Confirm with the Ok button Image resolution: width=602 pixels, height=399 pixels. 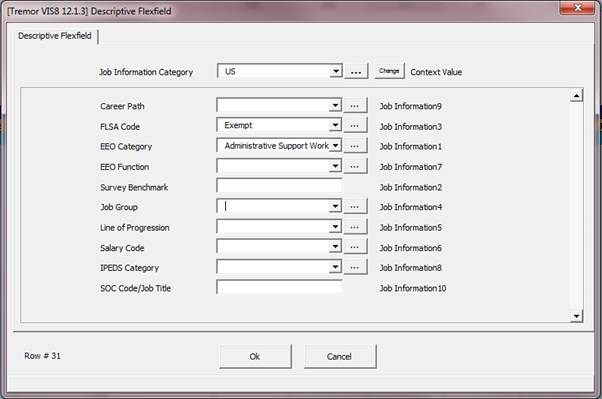point(255,356)
